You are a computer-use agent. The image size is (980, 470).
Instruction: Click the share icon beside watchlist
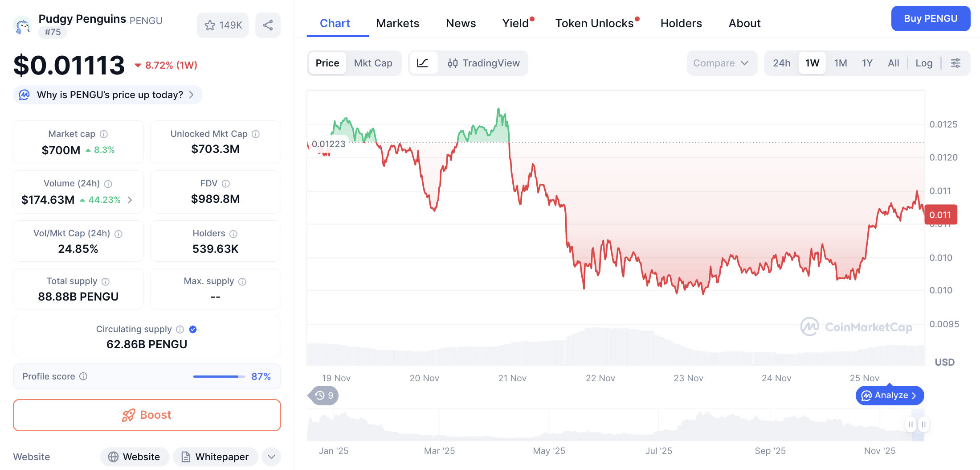(268, 25)
